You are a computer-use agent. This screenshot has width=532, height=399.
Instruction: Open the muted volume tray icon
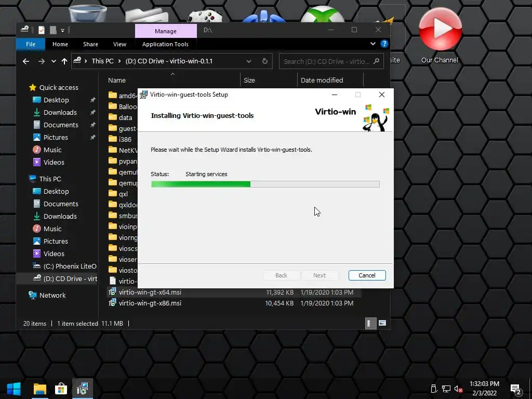pyautogui.click(x=458, y=389)
